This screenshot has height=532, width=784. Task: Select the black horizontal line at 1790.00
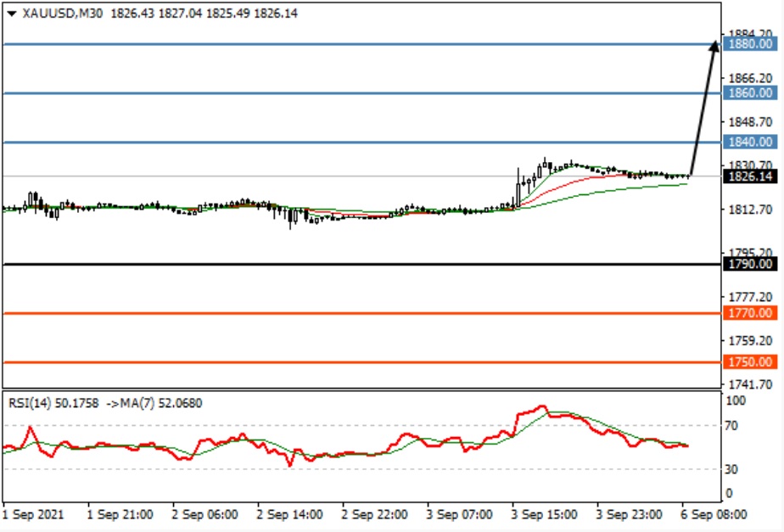362,264
